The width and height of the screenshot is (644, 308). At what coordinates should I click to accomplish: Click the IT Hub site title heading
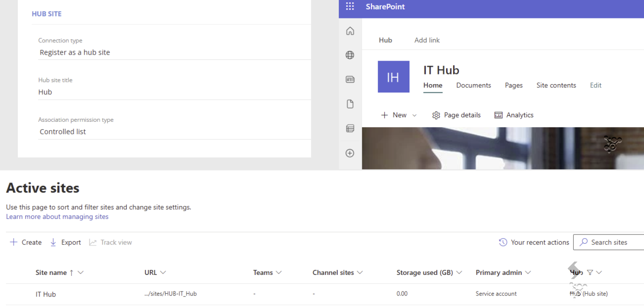click(x=441, y=70)
